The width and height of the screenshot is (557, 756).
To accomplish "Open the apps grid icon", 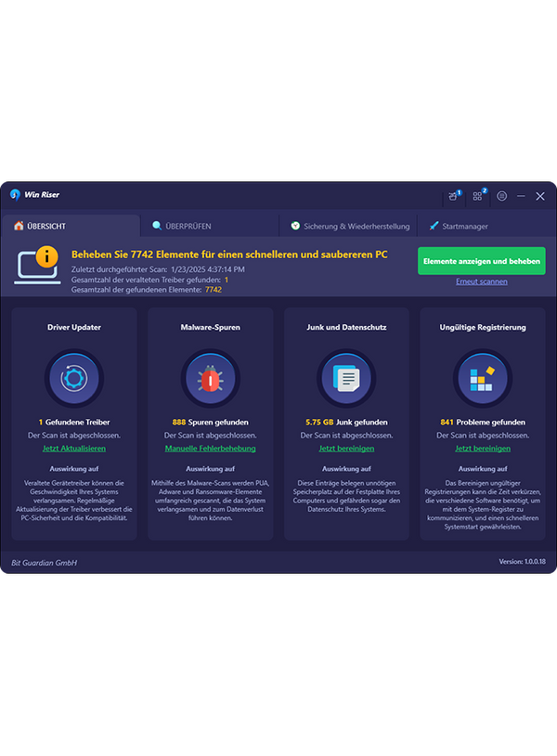I will [x=477, y=196].
